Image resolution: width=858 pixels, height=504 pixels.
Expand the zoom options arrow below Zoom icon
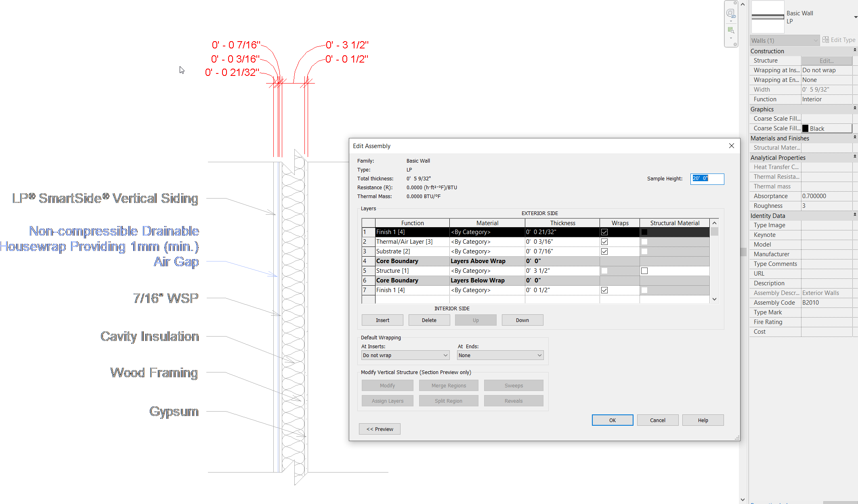(x=731, y=38)
